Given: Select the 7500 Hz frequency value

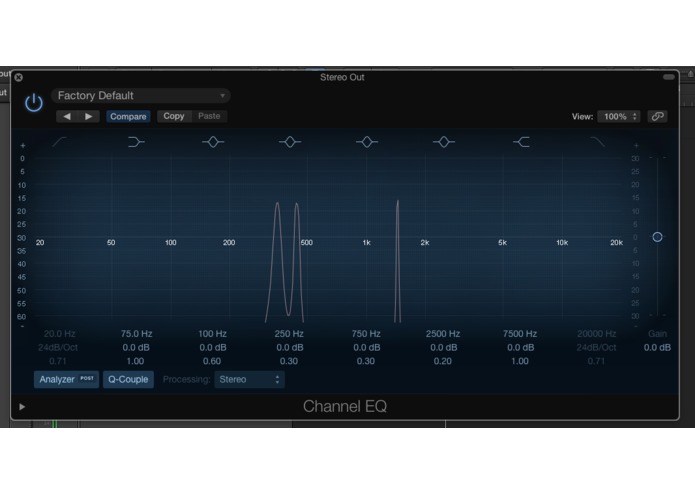Looking at the screenshot, I should (x=520, y=334).
